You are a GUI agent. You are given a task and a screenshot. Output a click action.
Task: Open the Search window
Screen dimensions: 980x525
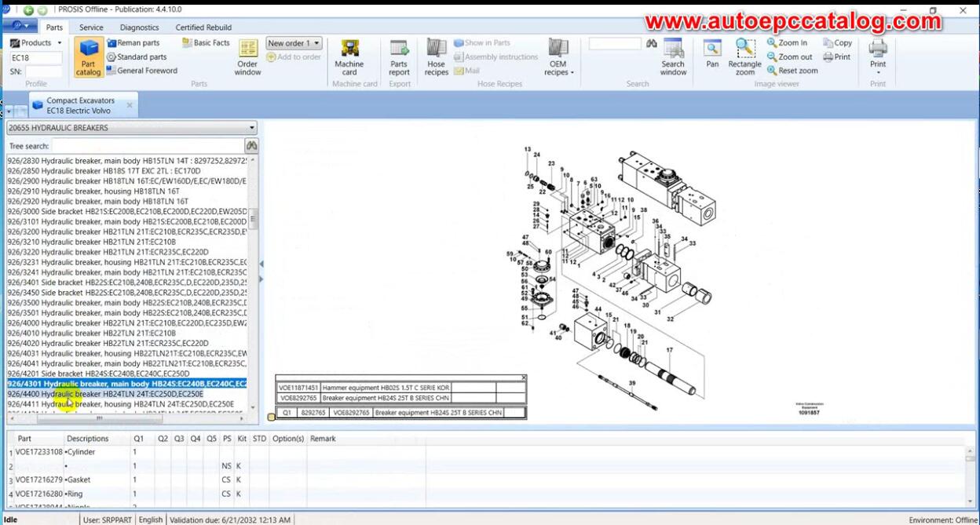tap(673, 57)
